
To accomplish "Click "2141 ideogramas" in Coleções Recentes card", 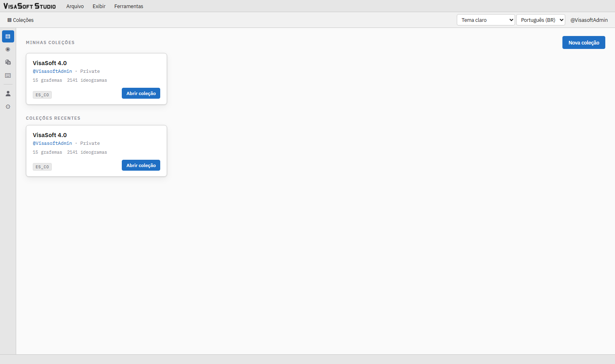I will (x=87, y=152).
